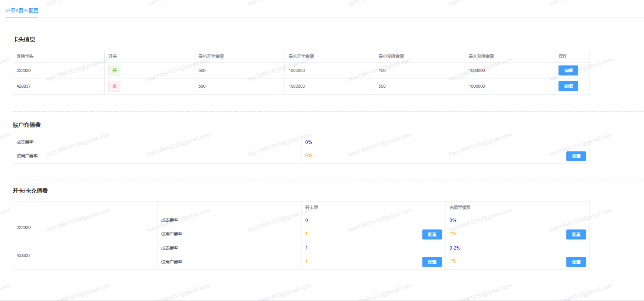Select the 开卡/卡充值费 section heading

tap(30, 191)
